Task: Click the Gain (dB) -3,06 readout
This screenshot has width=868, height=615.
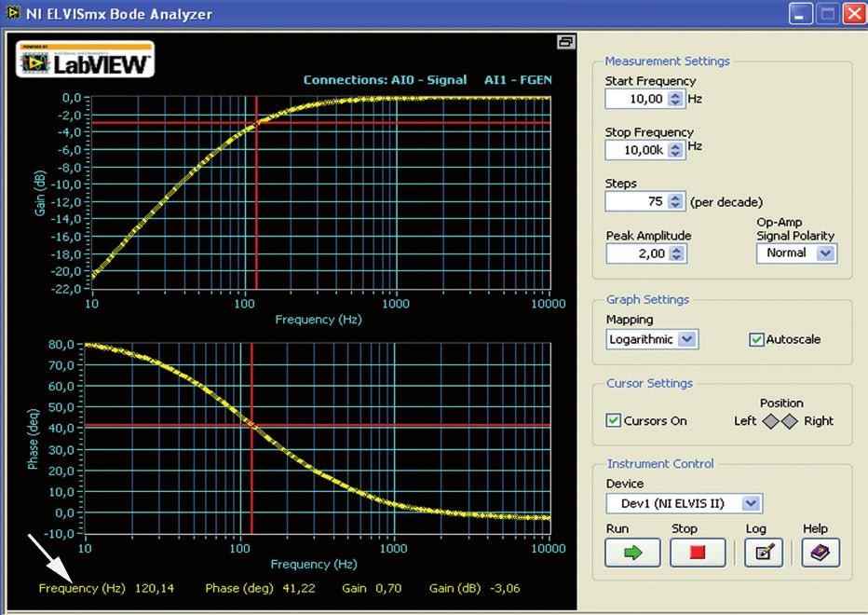Action: (474, 588)
